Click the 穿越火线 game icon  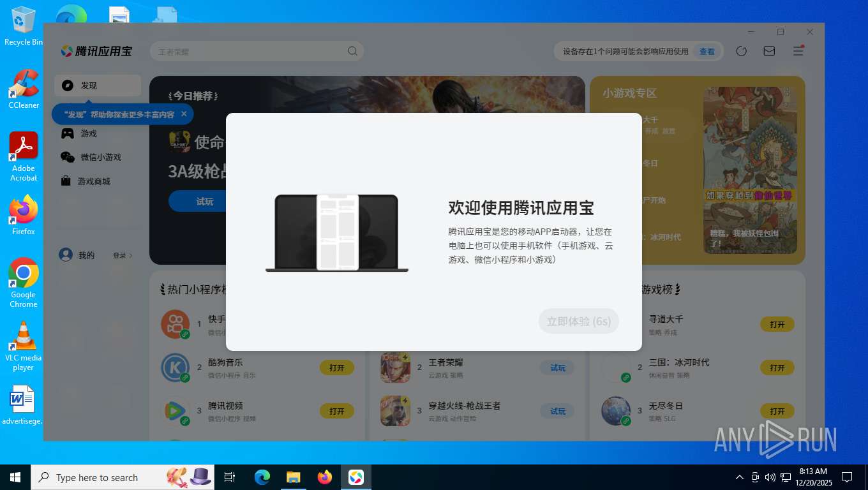point(395,411)
